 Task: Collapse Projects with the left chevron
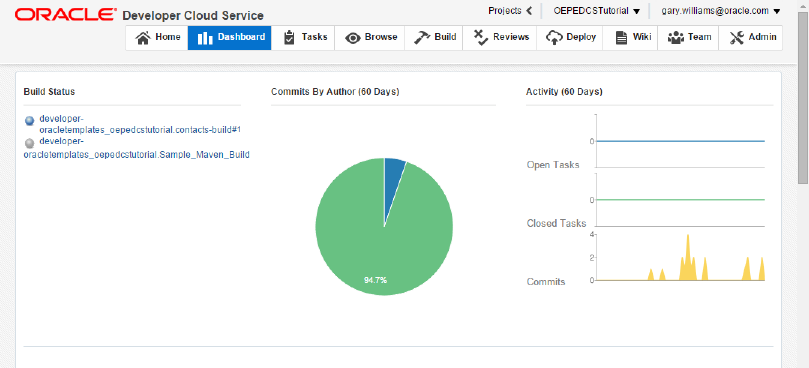[529, 11]
